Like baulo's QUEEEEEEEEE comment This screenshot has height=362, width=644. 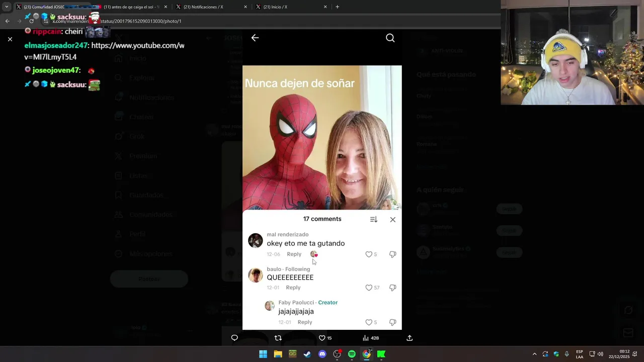369,288
